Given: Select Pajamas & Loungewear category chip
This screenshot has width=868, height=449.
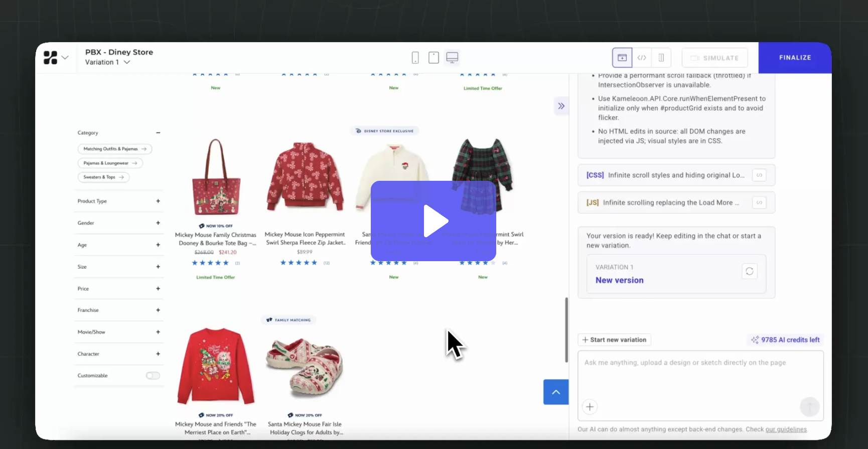Looking at the screenshot, I should [x=110, y=163].
